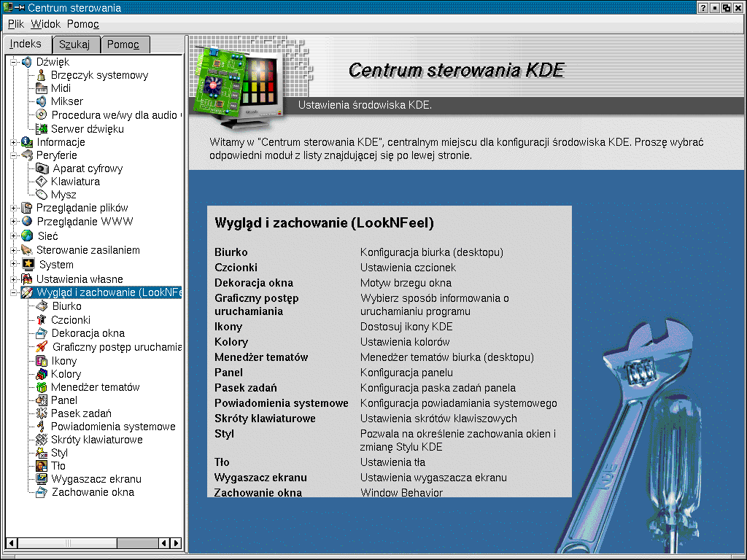Screen dimensions: 747x560
Task: Click the Mysz mouse icon
Action: coord(42,195)
